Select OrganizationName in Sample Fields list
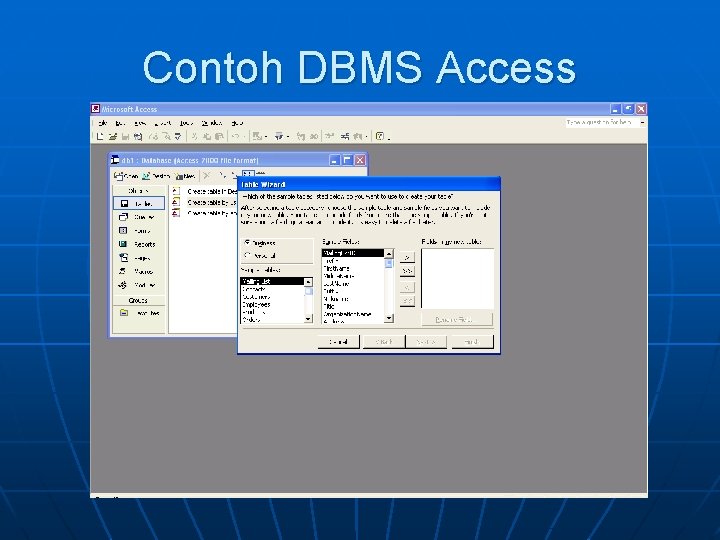This screenshot has height=540, width=720. coord(353,314)
